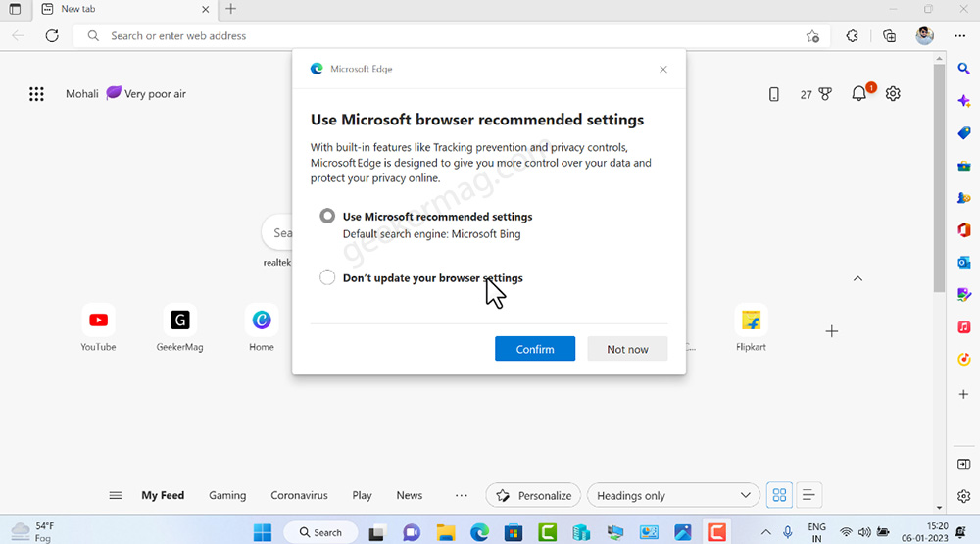The image size is (980, 544).
Task: Open the apps grid launcher icon
Action: (36, 94)
